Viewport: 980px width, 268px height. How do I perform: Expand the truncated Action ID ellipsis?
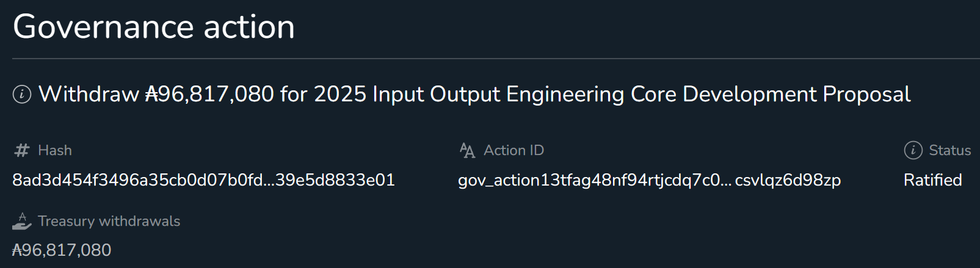[x=726, y=180]
